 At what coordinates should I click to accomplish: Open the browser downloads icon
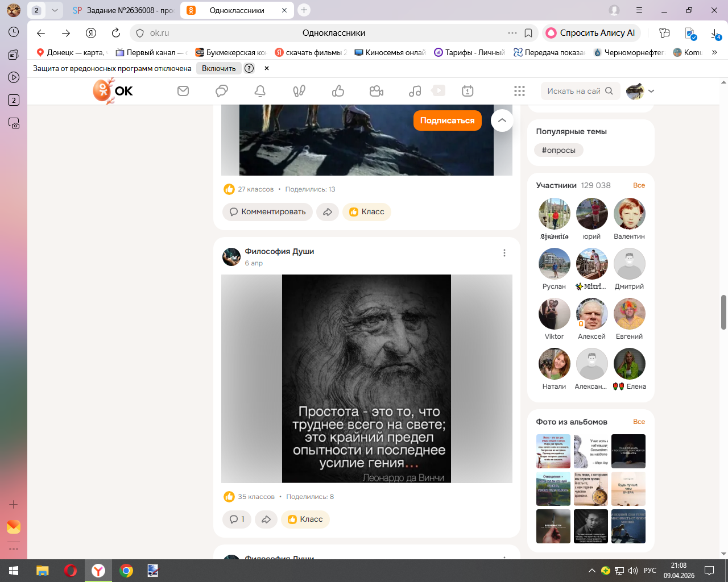pyautogui.click(x=715, y=34)
